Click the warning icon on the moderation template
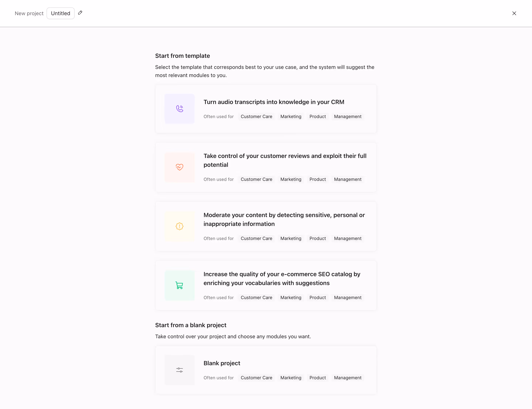 (179, 226)
